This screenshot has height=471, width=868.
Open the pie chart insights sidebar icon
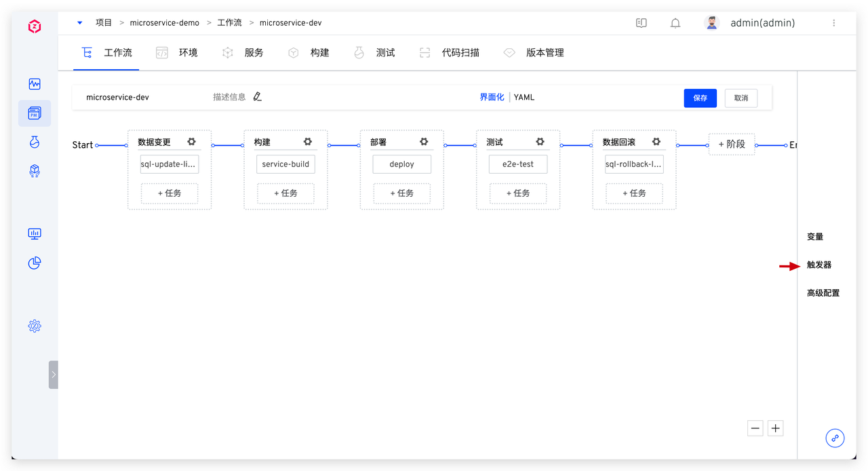[x=35, y=263]
